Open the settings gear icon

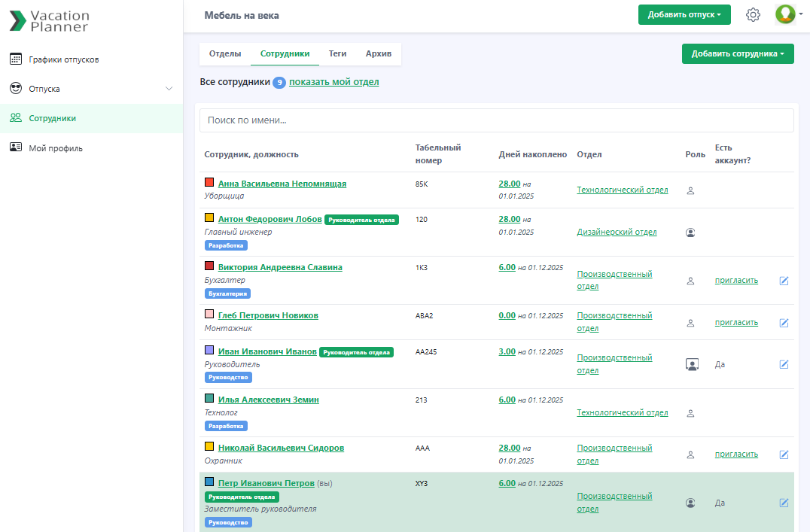pos(753,15)
